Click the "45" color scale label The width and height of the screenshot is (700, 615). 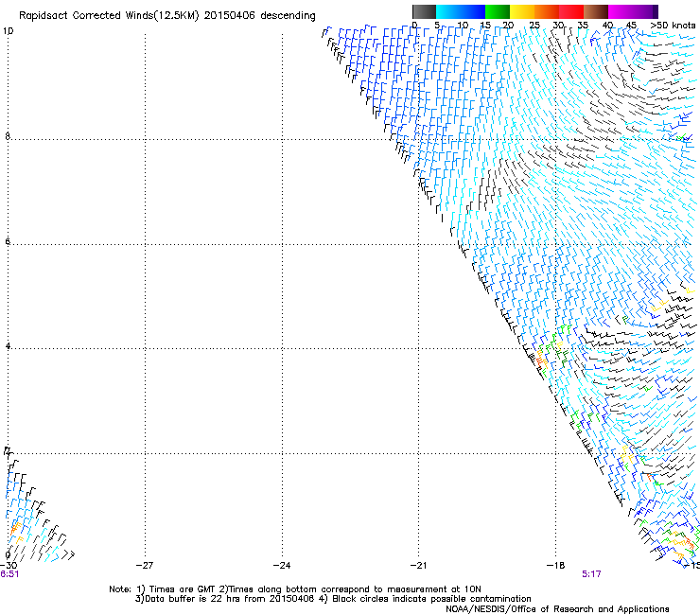(x=631, y=26)
